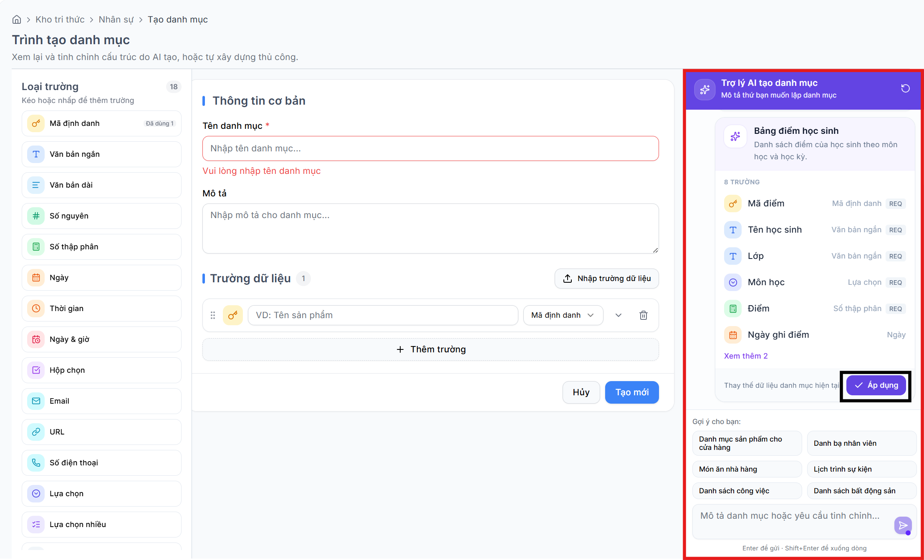The width and height of the screenshot is (924, 560).
Task: Click the Áp dụng button
Action: (x=876, y=385)
